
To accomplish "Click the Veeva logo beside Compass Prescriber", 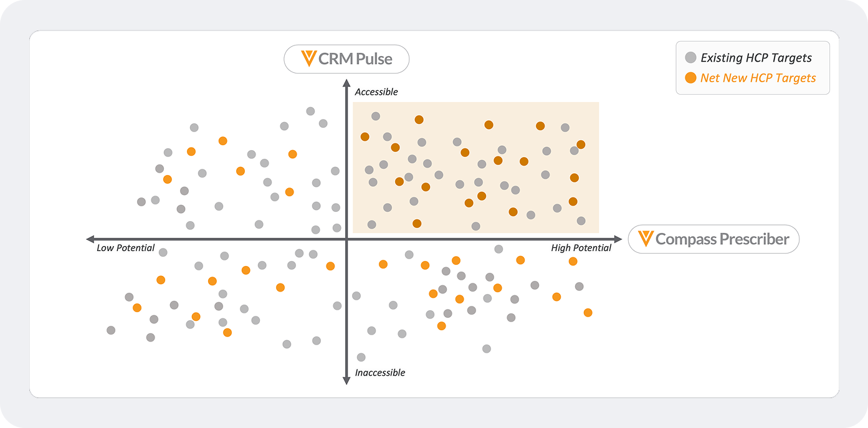I will (646, 239).
